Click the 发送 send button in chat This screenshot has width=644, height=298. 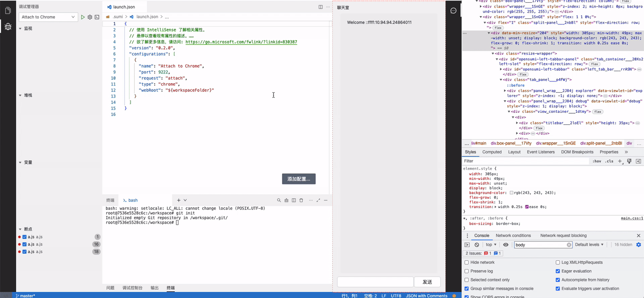point(427,282)
